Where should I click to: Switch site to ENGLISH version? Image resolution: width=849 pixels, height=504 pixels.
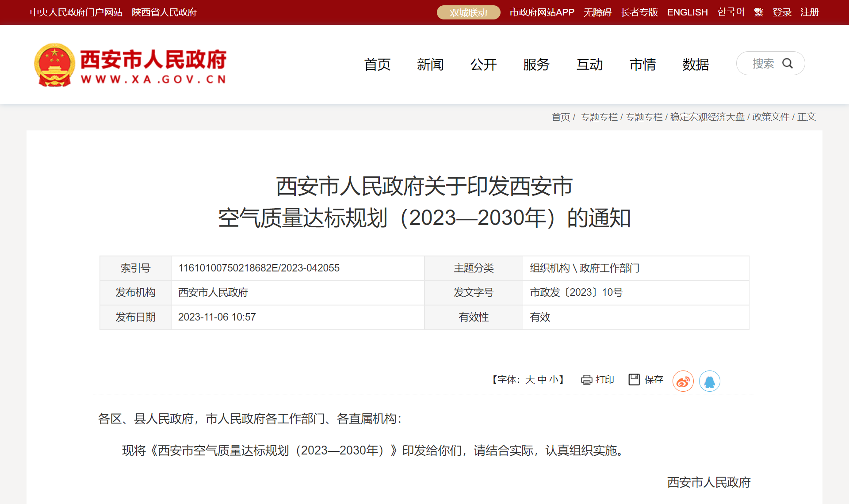click(x=687, y=12)
